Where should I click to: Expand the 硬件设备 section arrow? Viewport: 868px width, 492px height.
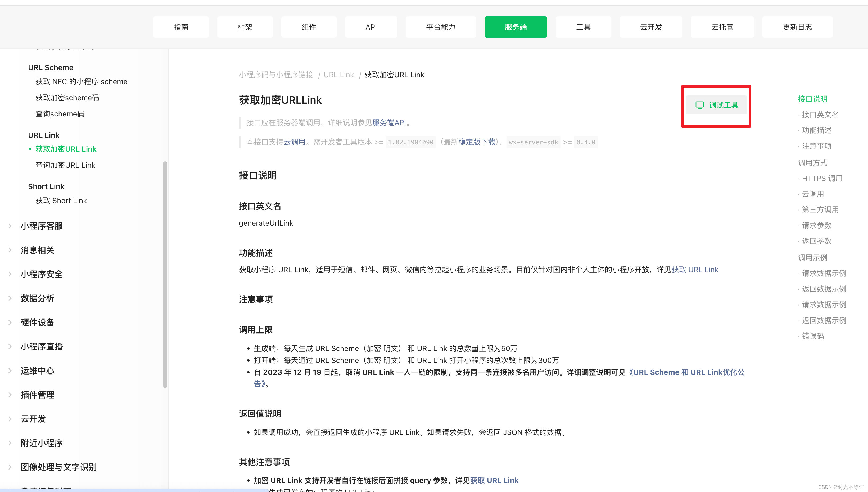click(x=10, y=322)
